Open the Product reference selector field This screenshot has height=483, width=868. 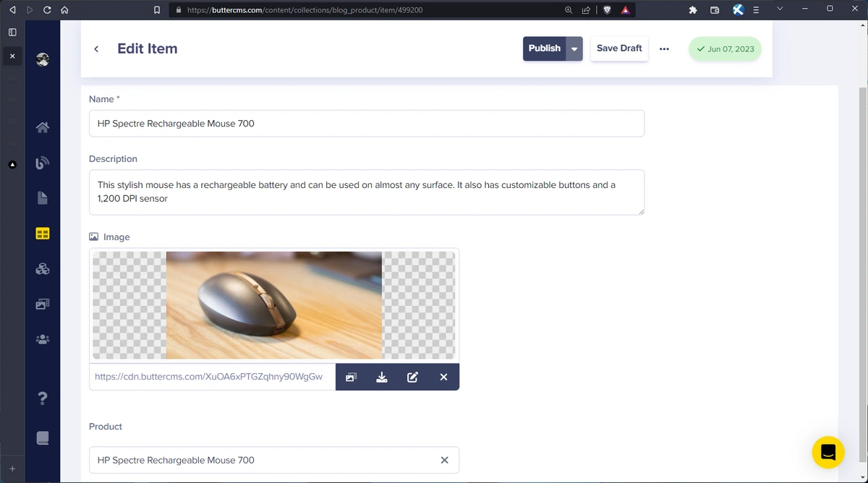(x=274, y=460)
